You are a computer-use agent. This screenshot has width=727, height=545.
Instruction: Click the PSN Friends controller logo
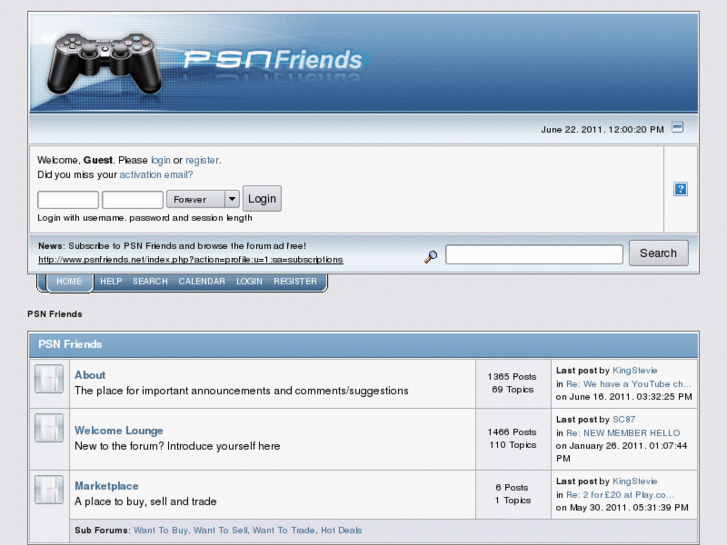tap(104, 64)
